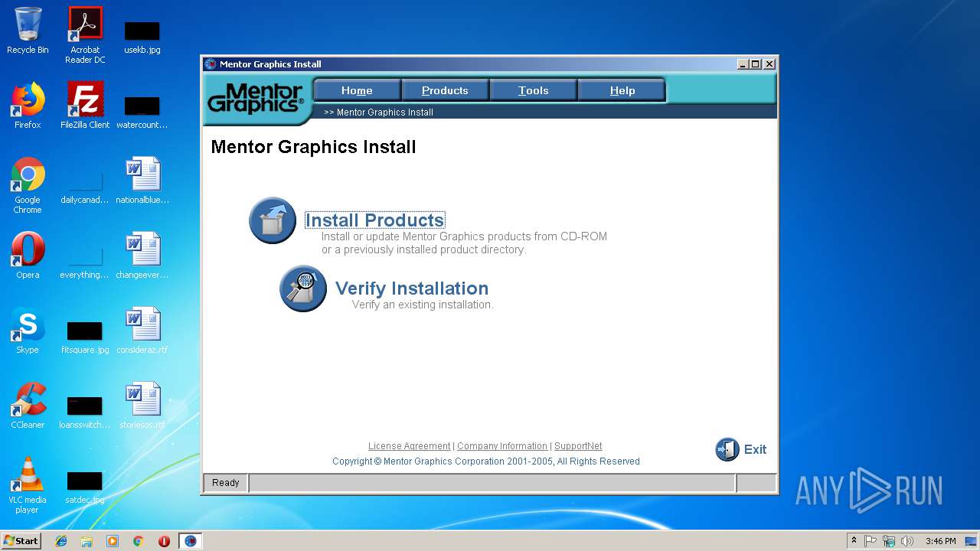Select the dailycanad desktop file
Image resolution: width=980 pixels, height=551 pixels.
click(85, 187)
